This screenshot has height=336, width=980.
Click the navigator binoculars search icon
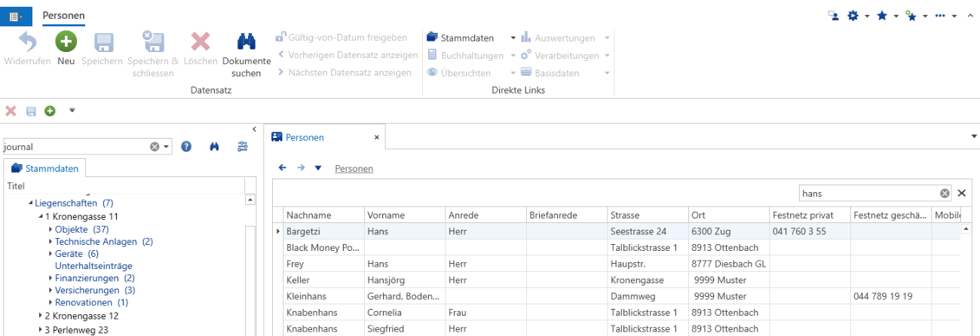click(x=214, y=147)
